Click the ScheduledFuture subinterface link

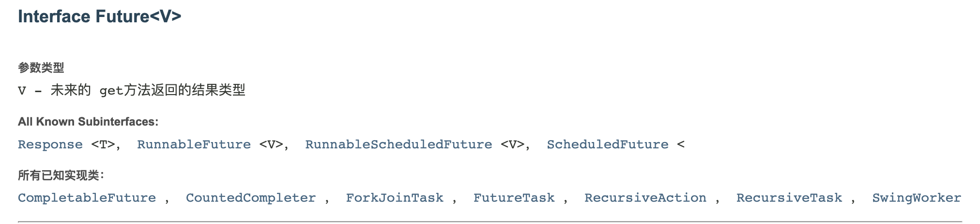point(607,144)
